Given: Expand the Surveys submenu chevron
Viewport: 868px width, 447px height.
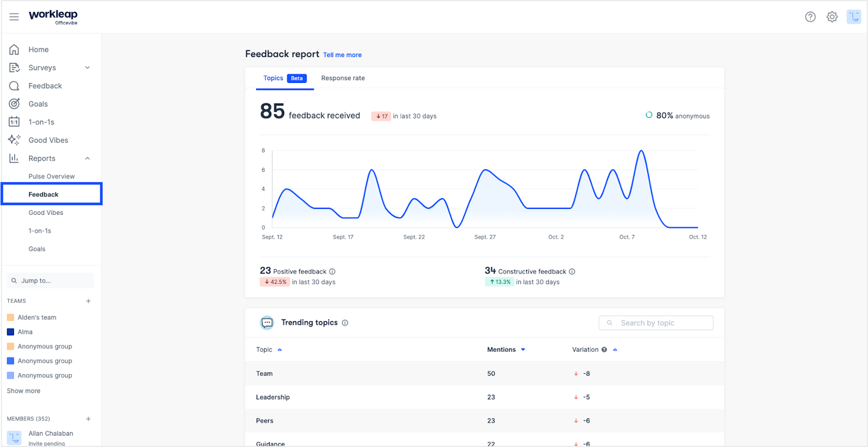Looking at the screenshot, I should (87, 68).
